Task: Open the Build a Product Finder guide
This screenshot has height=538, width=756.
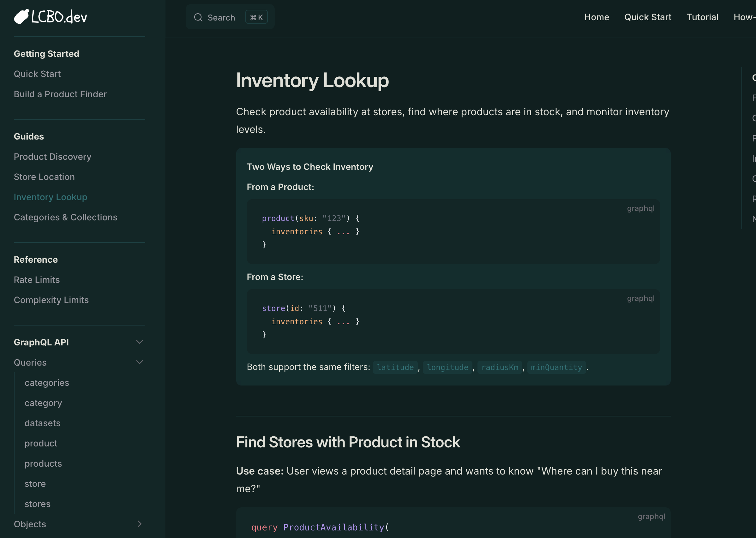Action: (x=60, y=94)
